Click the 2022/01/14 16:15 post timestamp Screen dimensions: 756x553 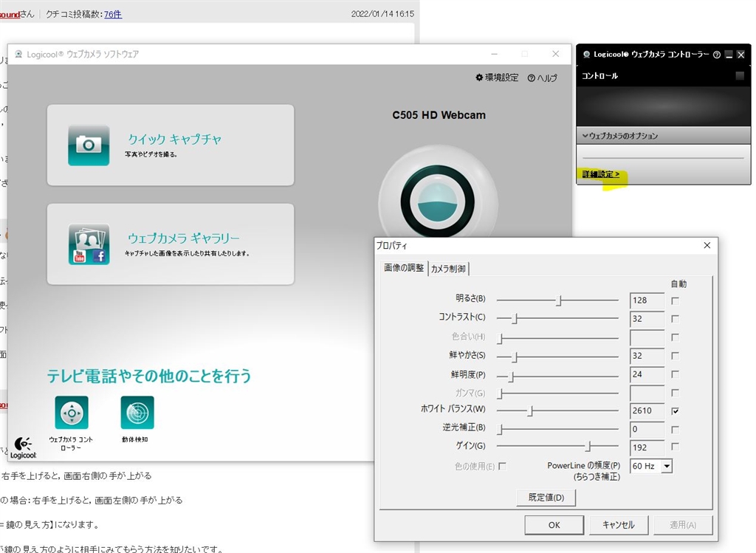(x=382, y=14)
